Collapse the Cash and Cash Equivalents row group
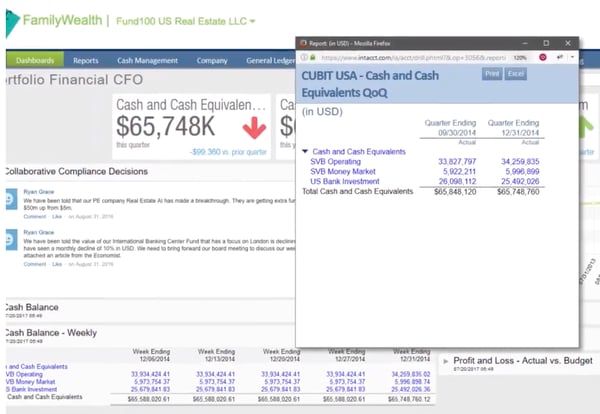Viewport: 600px width, 414px height. (x=306, y=151)
